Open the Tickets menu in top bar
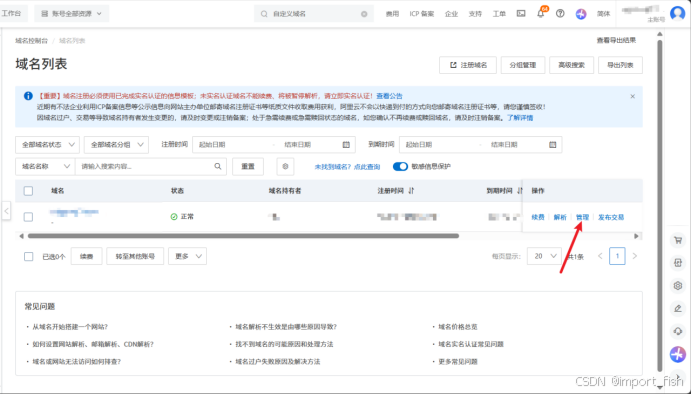This screenshot has height=395, width=691. pos(499,14)
